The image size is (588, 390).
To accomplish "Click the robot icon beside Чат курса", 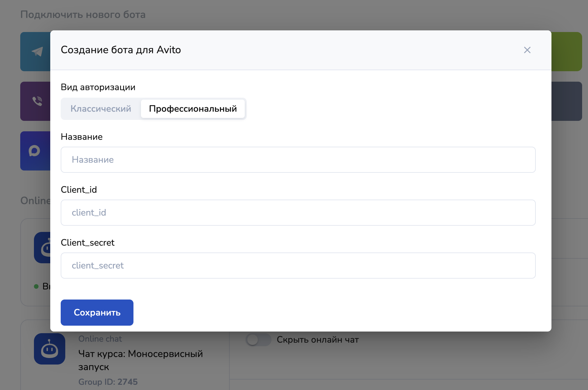I will [50, 349].
